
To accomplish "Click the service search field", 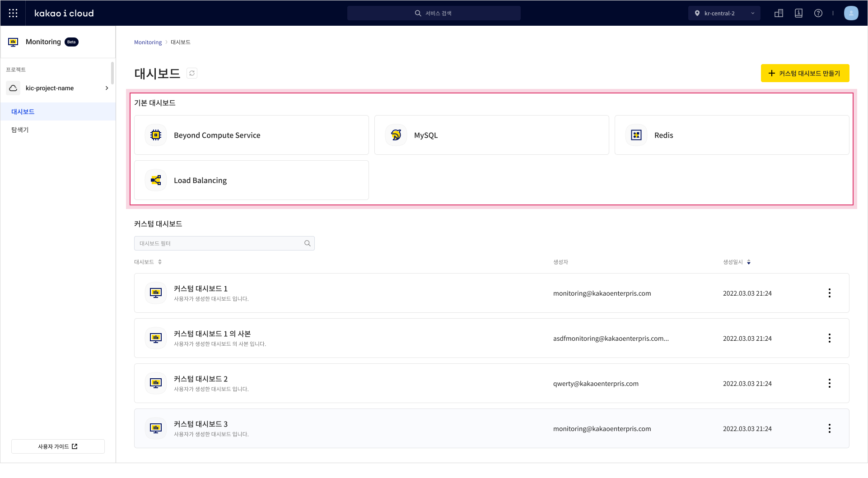I will coord(434,13).
